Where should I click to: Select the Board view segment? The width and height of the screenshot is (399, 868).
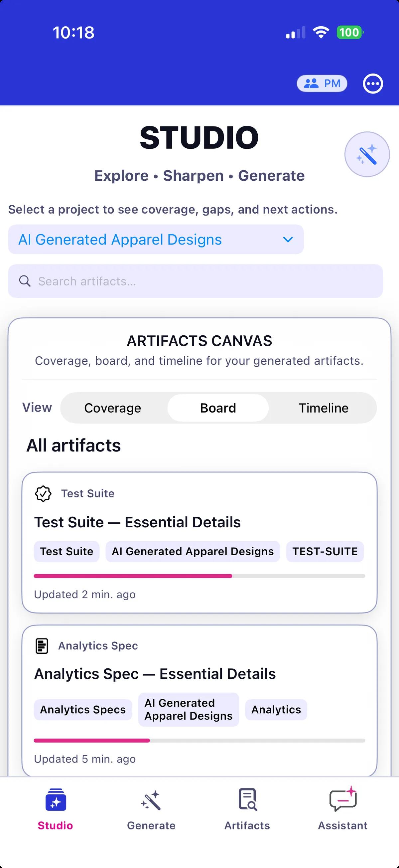coord(218,408)
